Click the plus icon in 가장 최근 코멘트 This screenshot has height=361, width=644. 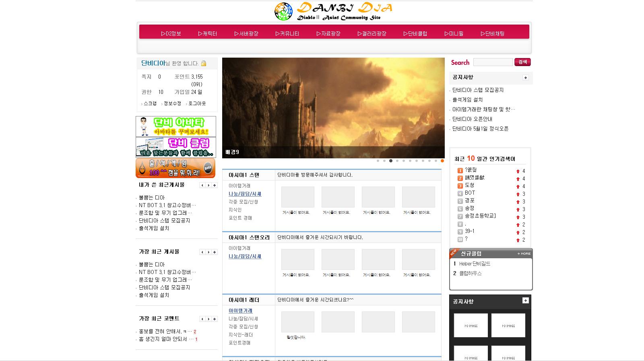pos(215,319)
